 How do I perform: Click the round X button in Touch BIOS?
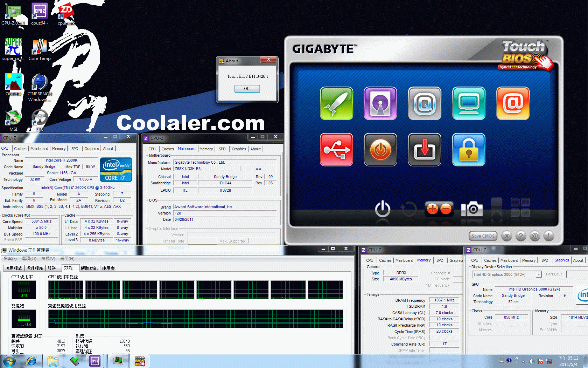point(506,236)
